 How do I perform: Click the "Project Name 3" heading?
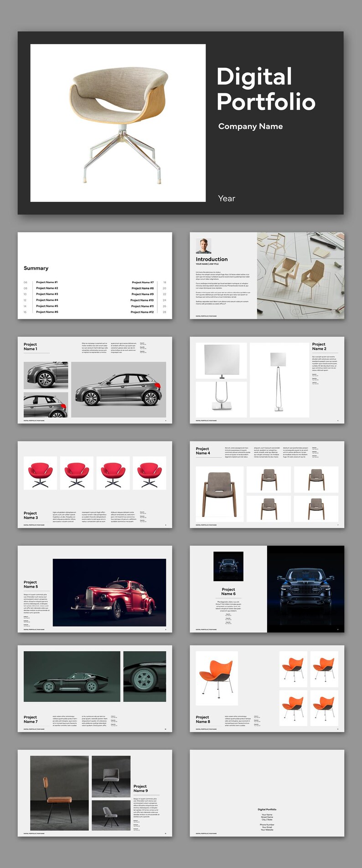click(x=31, y=515)
